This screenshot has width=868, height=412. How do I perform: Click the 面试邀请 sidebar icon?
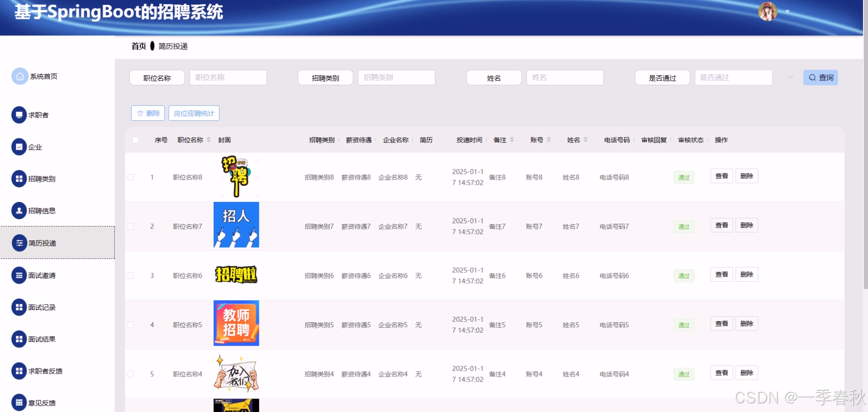coord(19,275)
